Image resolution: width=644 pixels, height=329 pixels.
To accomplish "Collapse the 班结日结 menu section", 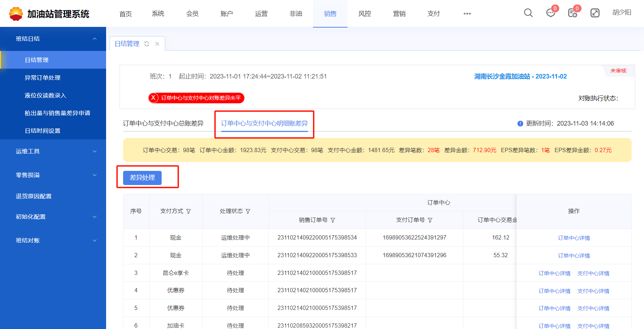I will click(x=94, y=39).
